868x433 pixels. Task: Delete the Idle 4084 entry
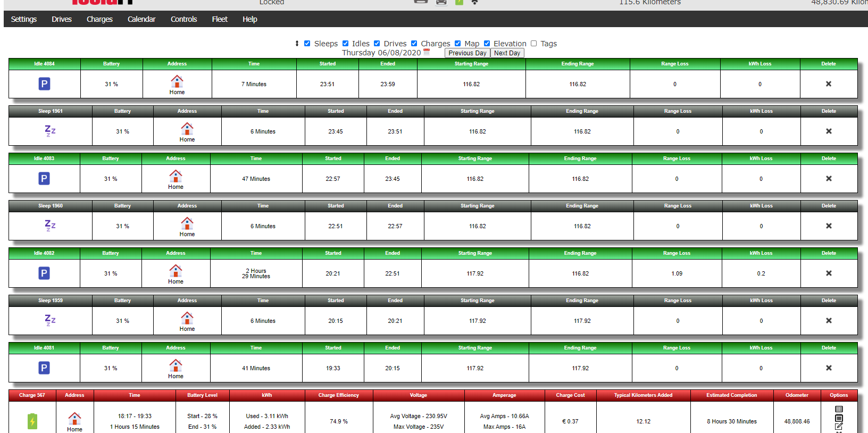[829, 84]
